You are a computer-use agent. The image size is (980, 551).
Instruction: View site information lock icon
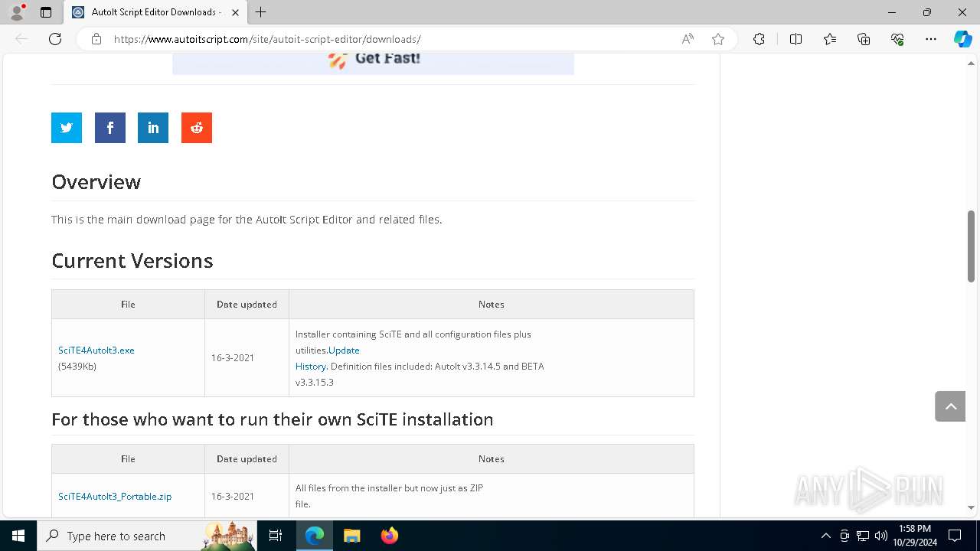coord(96,39)
